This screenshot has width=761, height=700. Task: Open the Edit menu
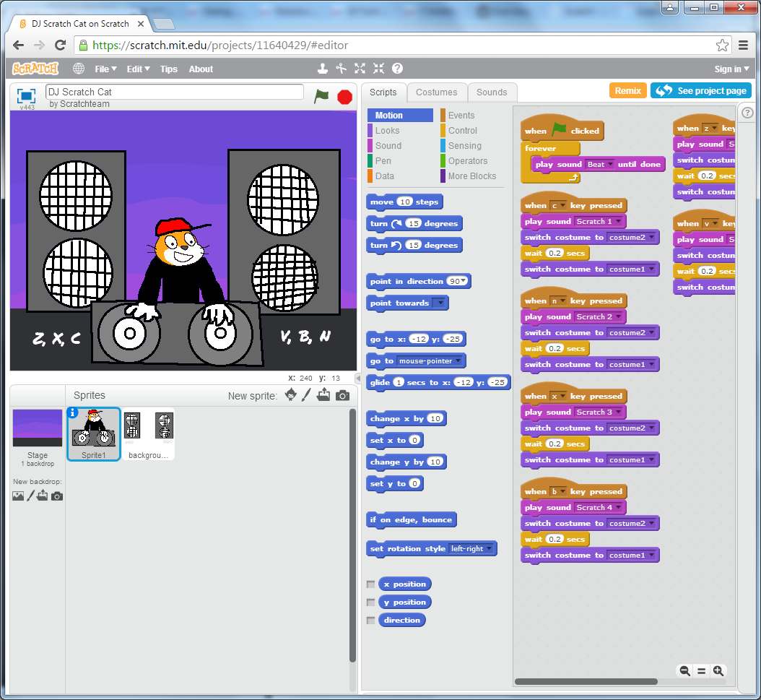pyautogui.click(x=138, y=69)
